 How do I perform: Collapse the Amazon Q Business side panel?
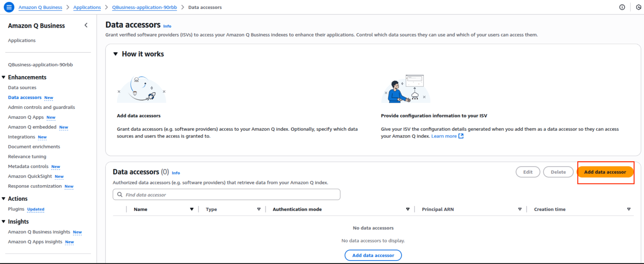tap(86, 25)
